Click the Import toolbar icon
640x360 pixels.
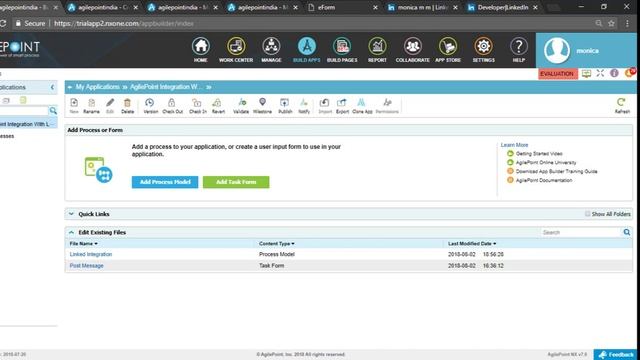pos(325,103)
